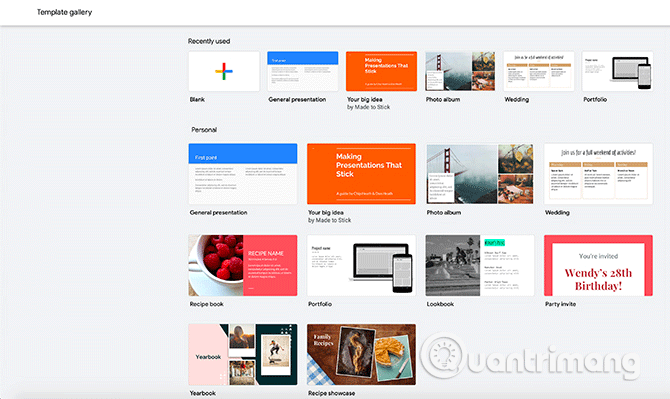Select General presentation template in Personal section
Screen dimensions: 670x399
point(243,173)
